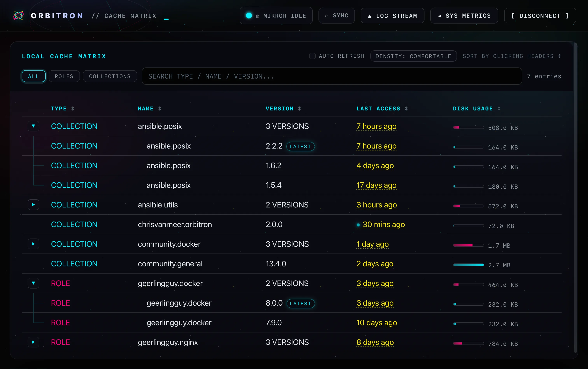Click the community.general name cell
The height and width of the screenshot is (369, 588).
[x=170, y=264]
